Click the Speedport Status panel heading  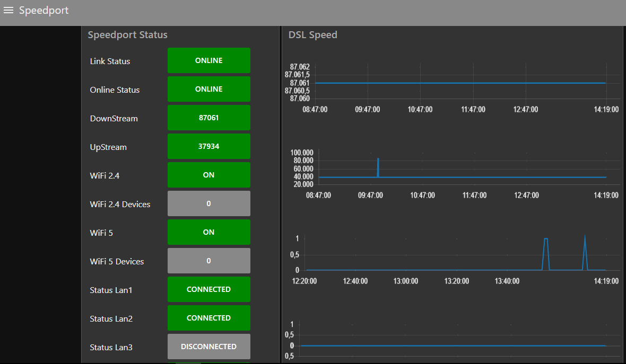click(x=128, y=35)
